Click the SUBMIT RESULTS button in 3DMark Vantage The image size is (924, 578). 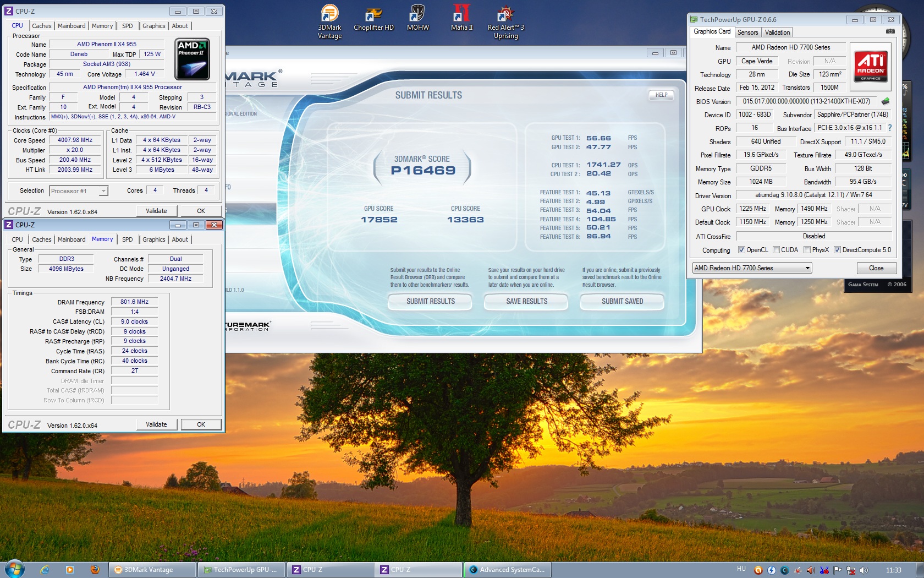pos(430,302)
